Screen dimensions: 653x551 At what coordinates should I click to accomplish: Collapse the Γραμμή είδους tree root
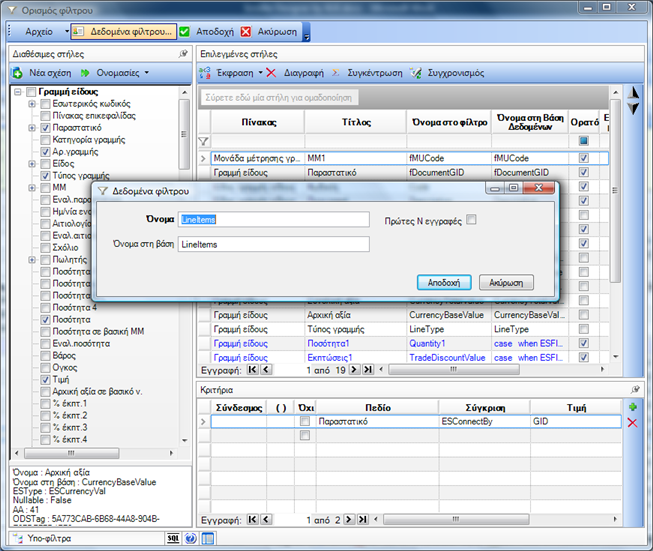click(x=18, y=92)
